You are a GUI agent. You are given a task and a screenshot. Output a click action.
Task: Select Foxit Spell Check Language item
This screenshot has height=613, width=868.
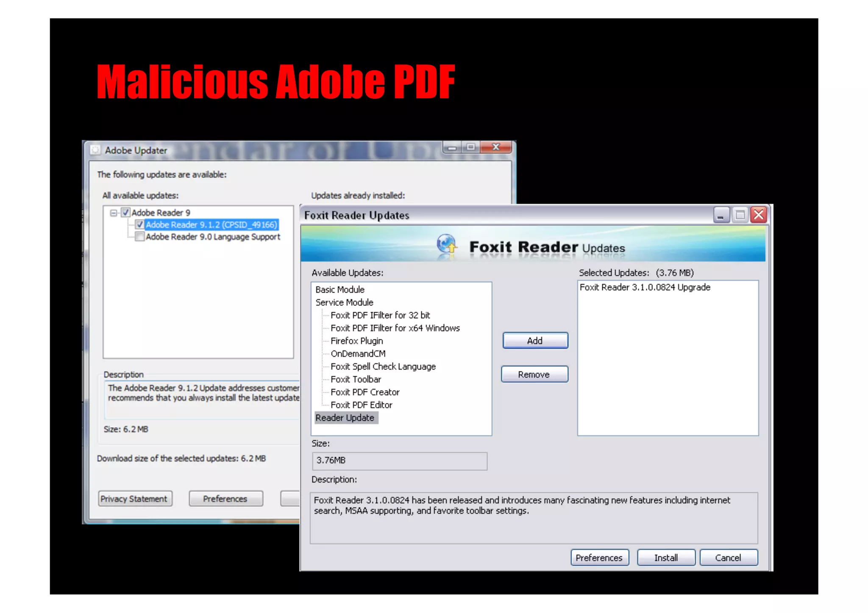(383, 366)
